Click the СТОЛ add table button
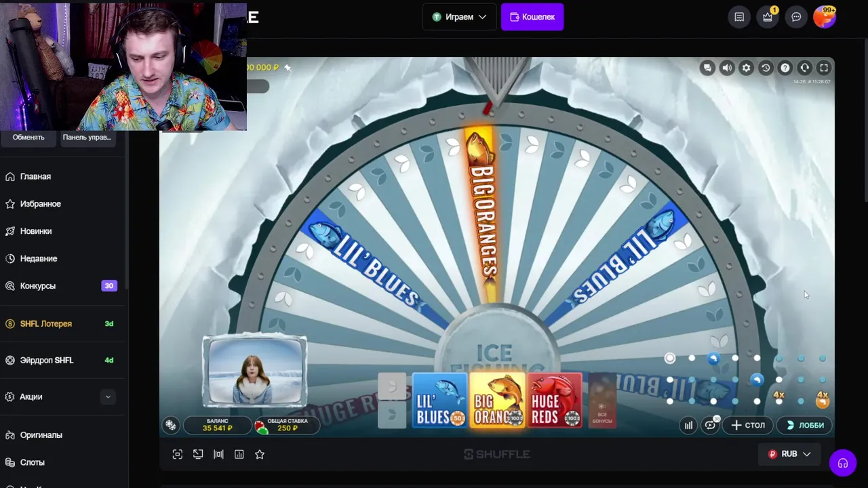Viewport: 868px width, 488px height. coord(748,425)
